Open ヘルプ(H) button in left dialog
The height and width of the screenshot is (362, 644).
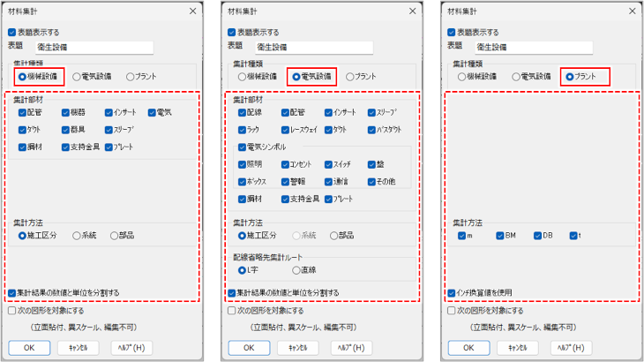[x=133, y=347]
